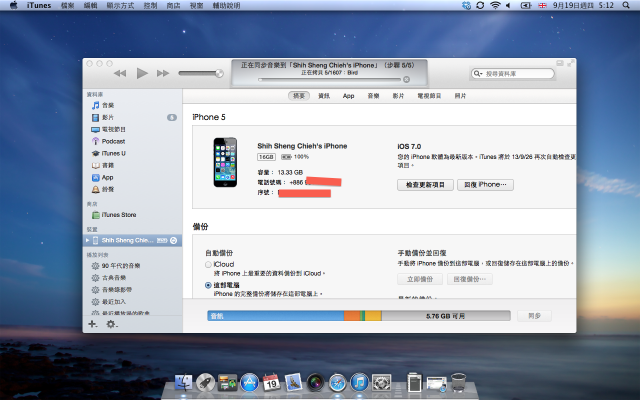Switch to the 影片 movies tab
The image size is (640, 400).
pyautogui.click(x=398, y=96)
